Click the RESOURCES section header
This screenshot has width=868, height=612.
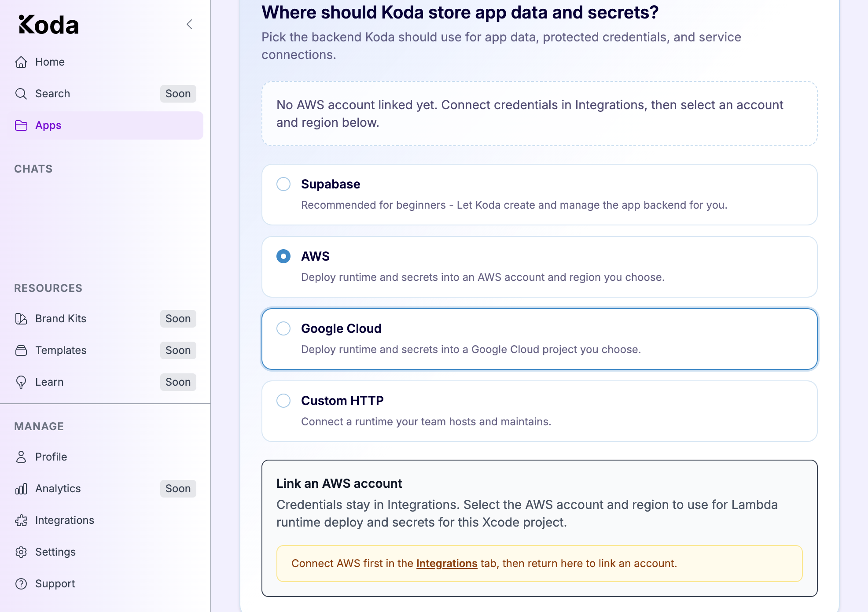[48, 288]
